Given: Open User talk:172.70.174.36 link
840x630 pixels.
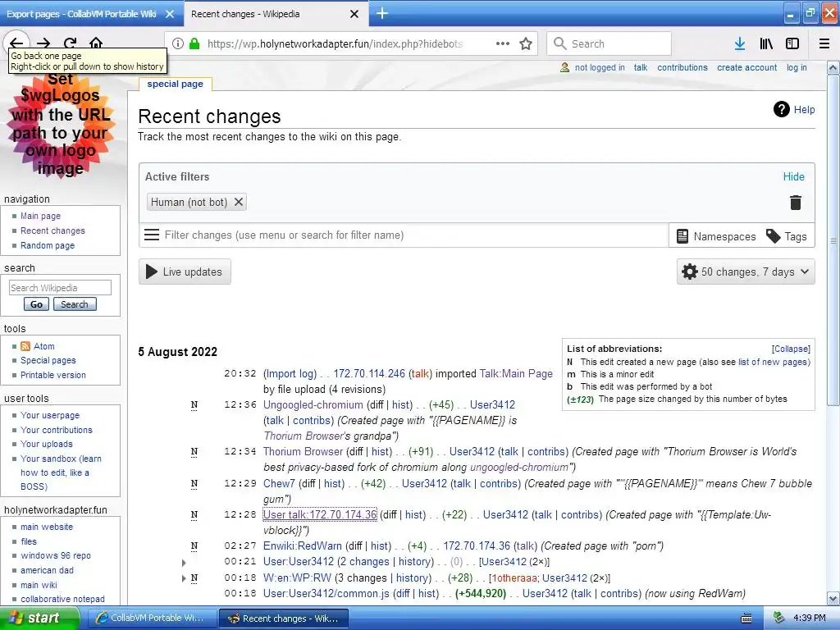Looking at the screenshot, I should (x=320, y=515).
